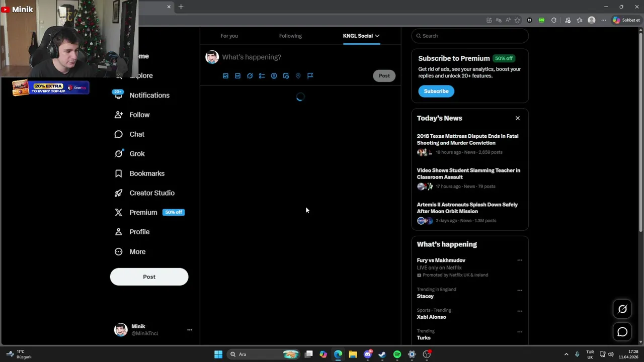Open browser profile avatar
This screenshot has height=362, width=644.
point(592,20)
